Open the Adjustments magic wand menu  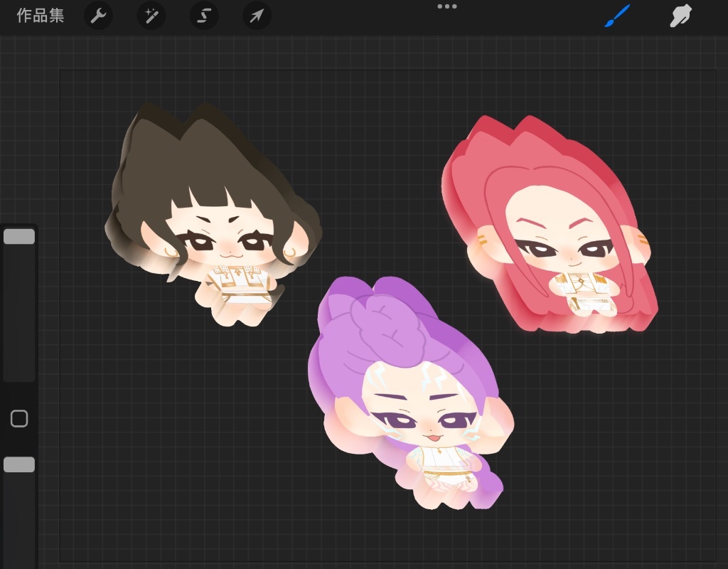click(x=151, y=16)
